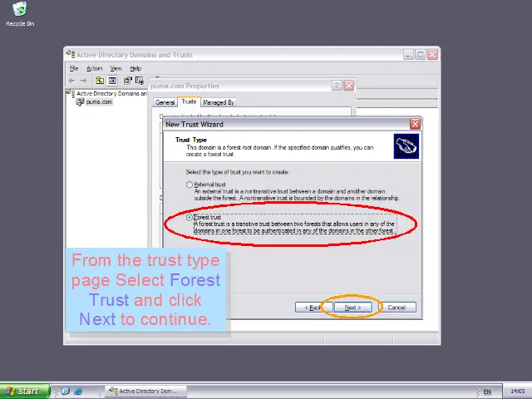This screenshot has width=532, height=399.
Task: Click the Show Desktop quick launch icon
Action: 66,392
